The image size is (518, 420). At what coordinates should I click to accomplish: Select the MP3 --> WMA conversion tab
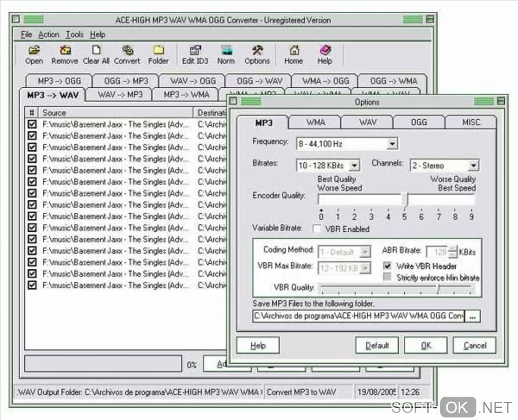[186, 95]
